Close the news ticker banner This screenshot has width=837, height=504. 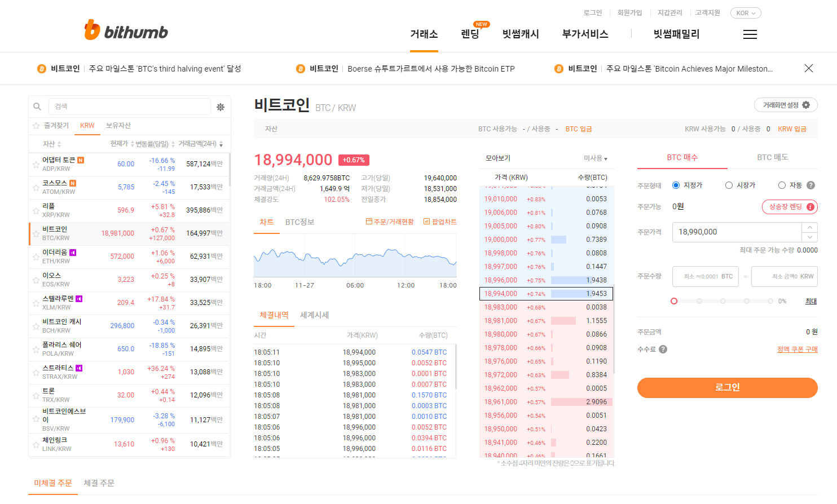click(808, 68)
